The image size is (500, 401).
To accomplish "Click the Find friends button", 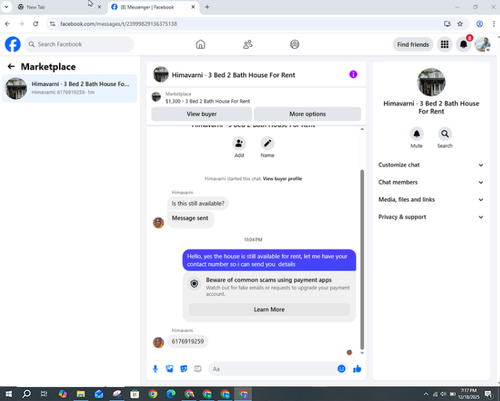I will click(413, 44).
